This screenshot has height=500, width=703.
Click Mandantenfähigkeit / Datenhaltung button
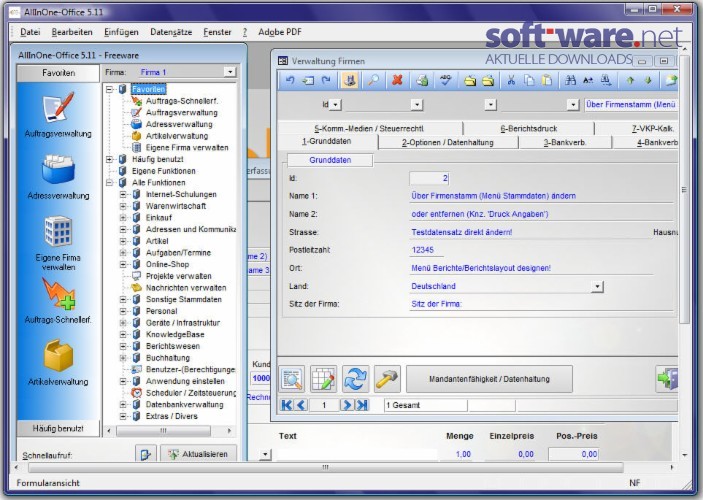(489, 379)
